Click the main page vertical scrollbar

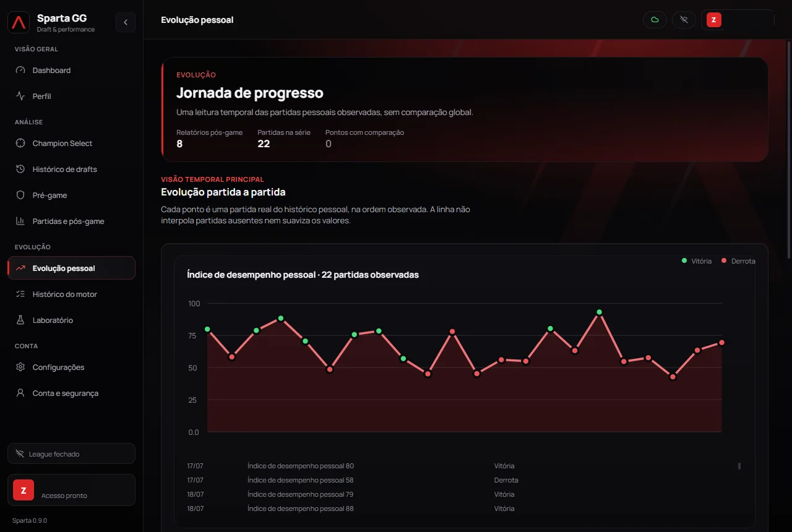point(788,150)
